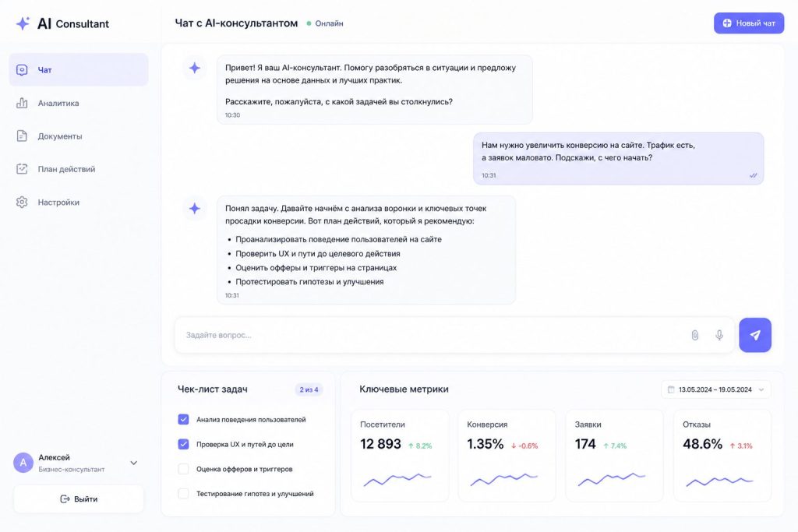Start a new chat with Новый чат
Screen dimensions: 798x532
click(749, 23)
